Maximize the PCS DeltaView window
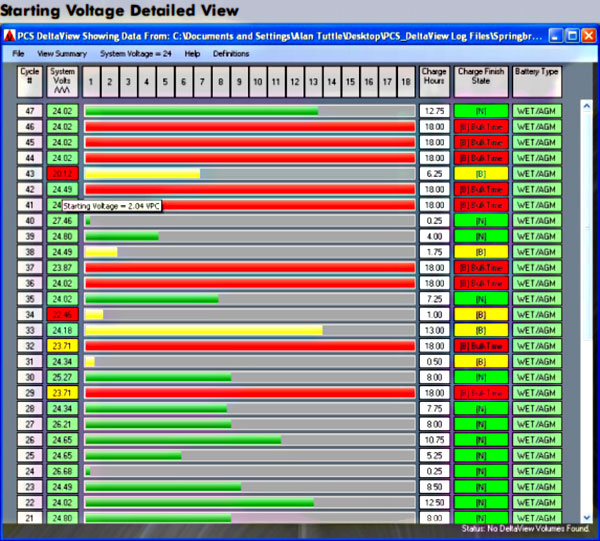This screenshot has width=600, height=541. point(572,36)
